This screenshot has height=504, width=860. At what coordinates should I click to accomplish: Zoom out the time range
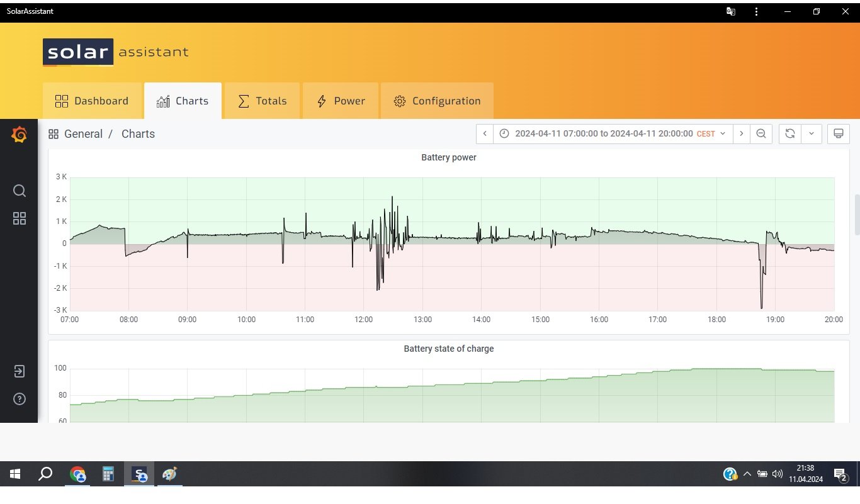(761, 133)
